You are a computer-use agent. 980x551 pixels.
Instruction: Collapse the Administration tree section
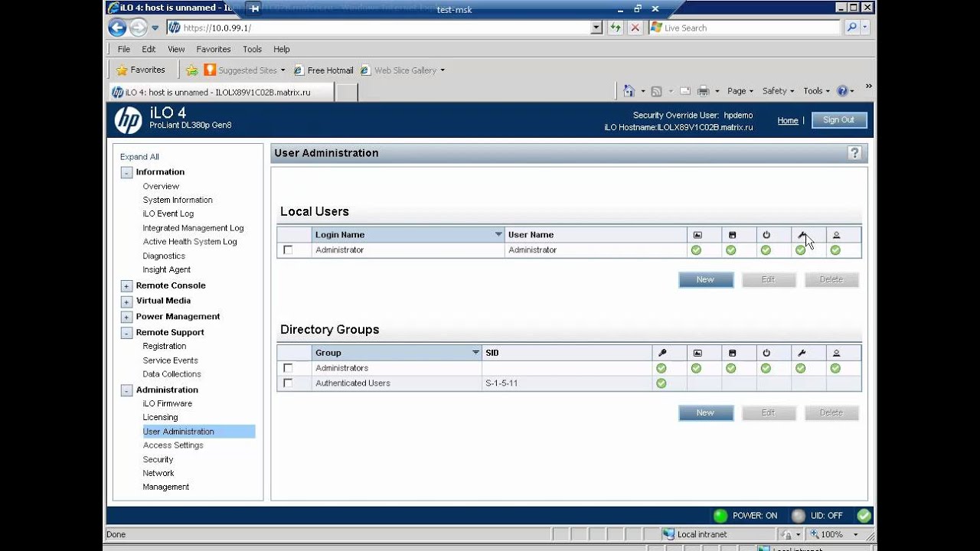[126, 391]
